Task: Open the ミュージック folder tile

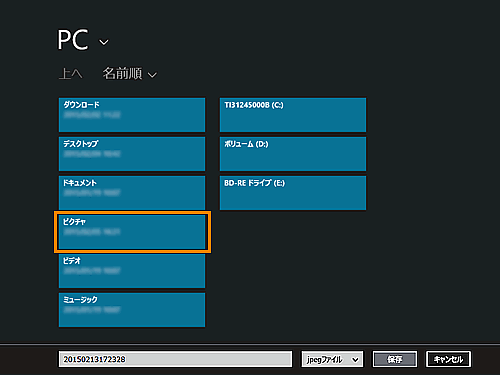Action: coord(132,310)
